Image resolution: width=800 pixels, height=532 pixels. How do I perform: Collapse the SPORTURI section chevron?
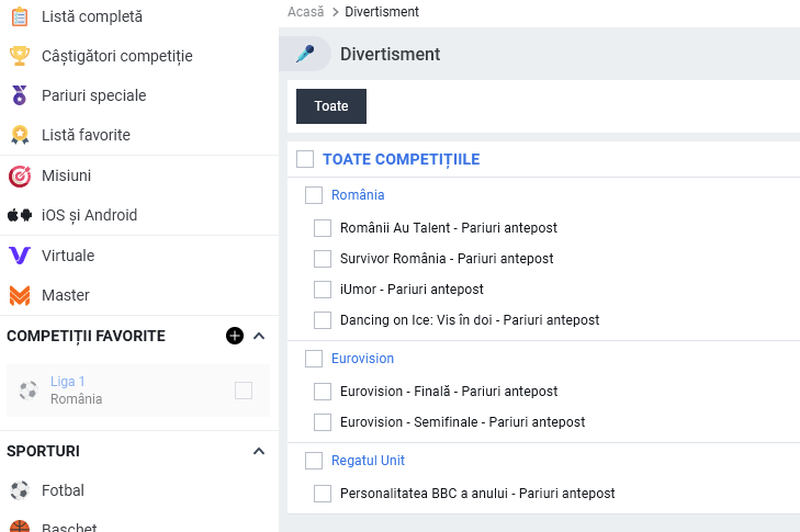[x=259, y=451]
